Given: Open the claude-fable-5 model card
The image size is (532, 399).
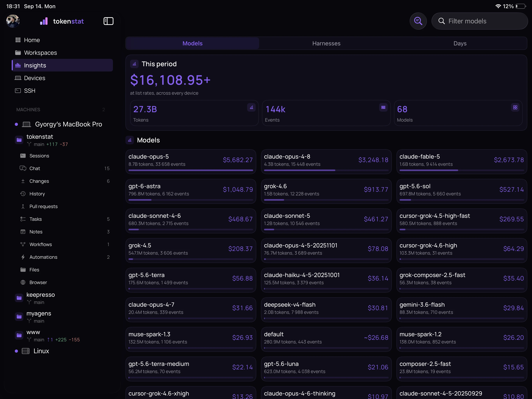Looking at the screenshot, I should coord(462,162).
